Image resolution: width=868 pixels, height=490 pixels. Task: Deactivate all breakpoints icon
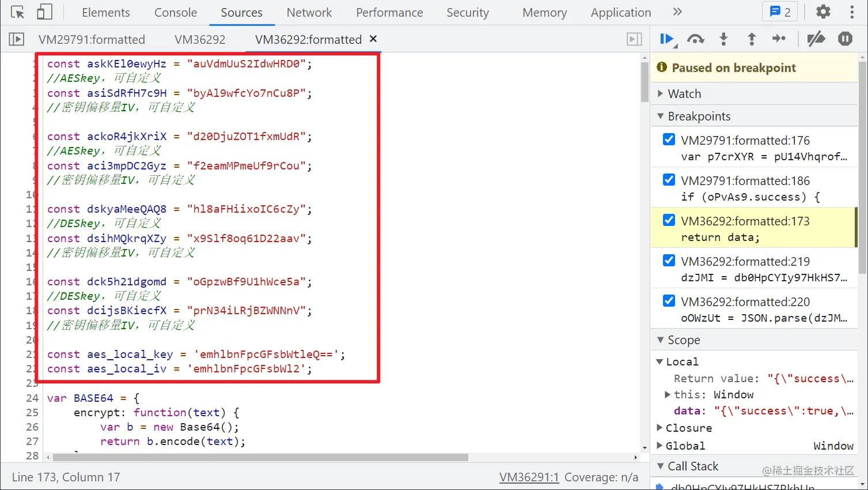[816, 39]
